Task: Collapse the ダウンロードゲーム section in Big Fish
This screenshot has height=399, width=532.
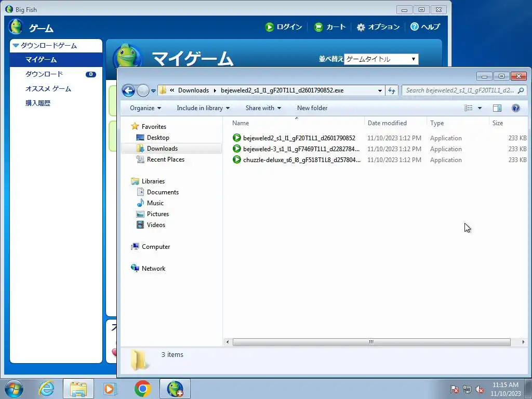Action: point(16,45)
